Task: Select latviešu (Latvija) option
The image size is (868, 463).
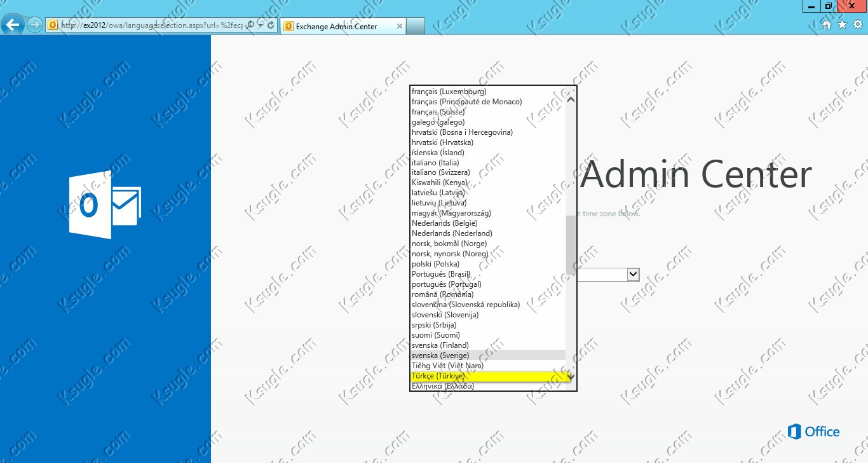Action: point(488,193)
